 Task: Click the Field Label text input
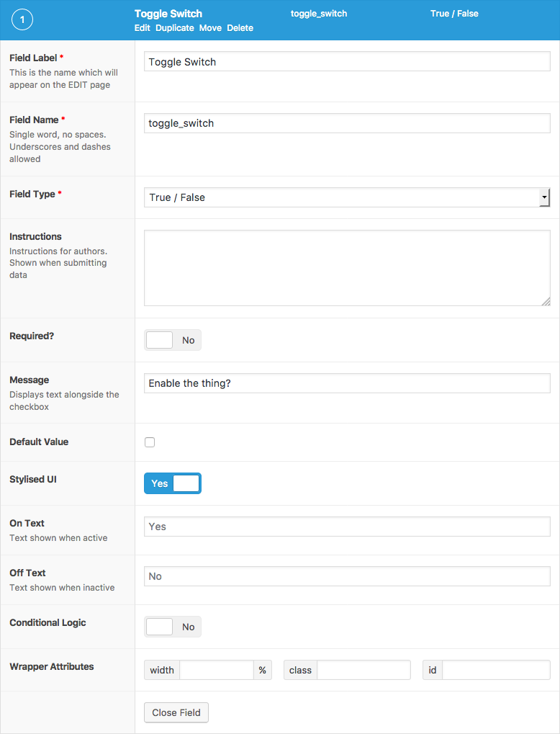[x=347, y=62]
